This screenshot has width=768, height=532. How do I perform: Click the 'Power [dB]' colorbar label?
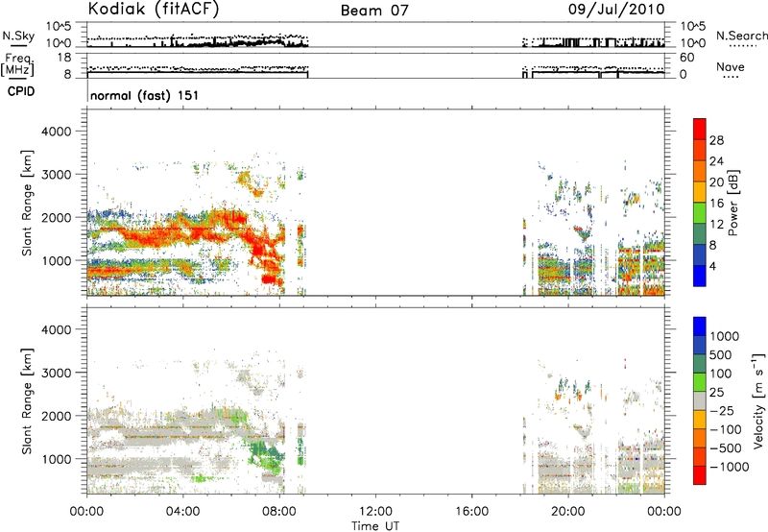733,203
